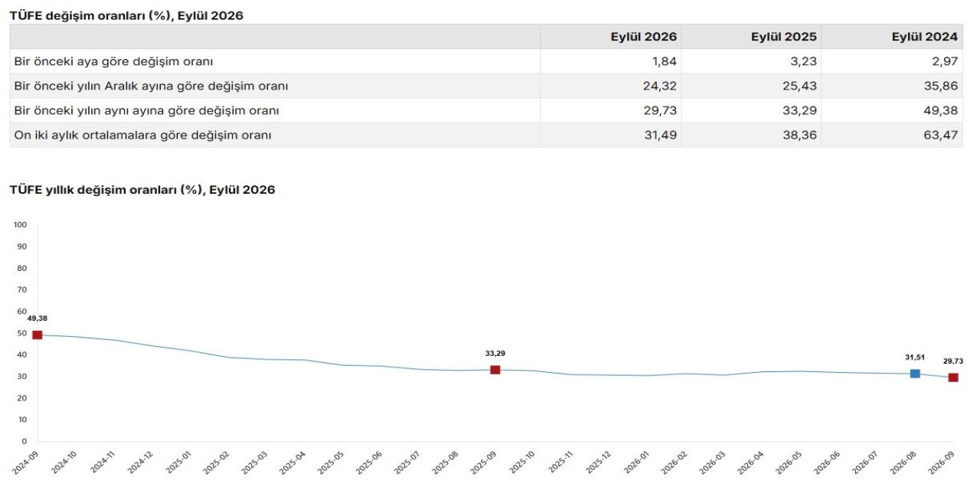Click the 2026-01 x-axis label

(x=635, y=462)
